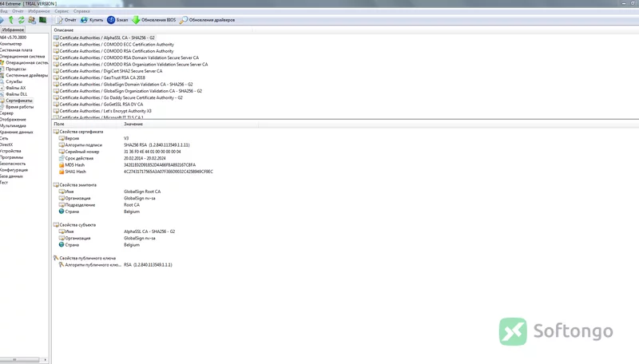Select GlobalSign Organization Validation CA row
Screen dimensions: 639x364
pos(128,91)
